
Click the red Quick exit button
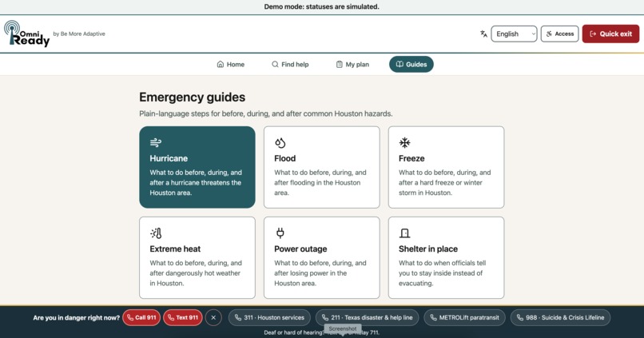pos(610,34)
